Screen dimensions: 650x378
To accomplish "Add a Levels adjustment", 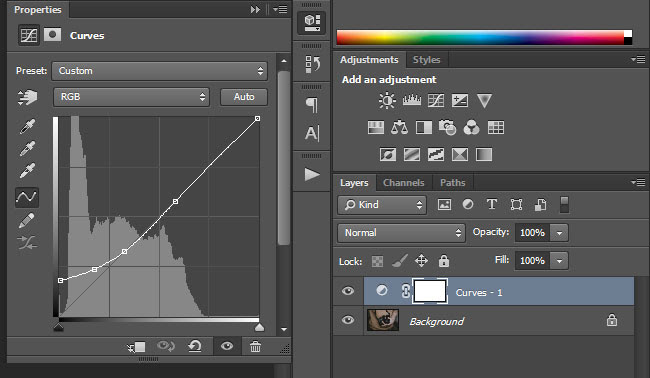I will point(412,100).
